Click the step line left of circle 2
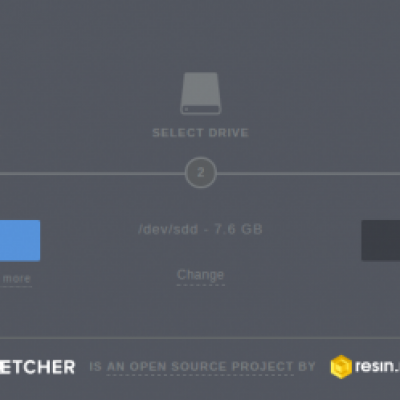Viewport: 400px width, 400px height. tap(92, 174)
